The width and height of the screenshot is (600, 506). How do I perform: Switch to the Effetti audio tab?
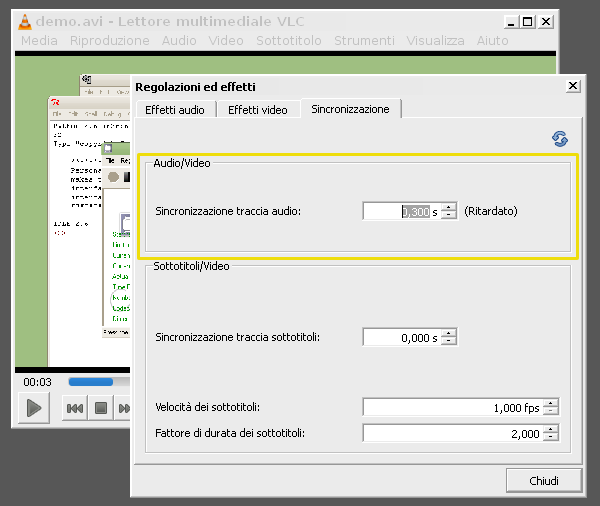coord(174,109)
